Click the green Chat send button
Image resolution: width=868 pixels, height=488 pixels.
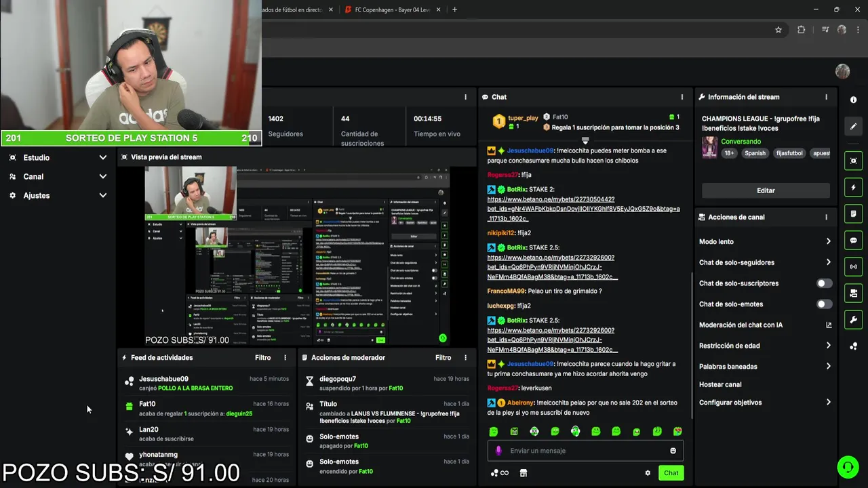[x=671, y=473]
